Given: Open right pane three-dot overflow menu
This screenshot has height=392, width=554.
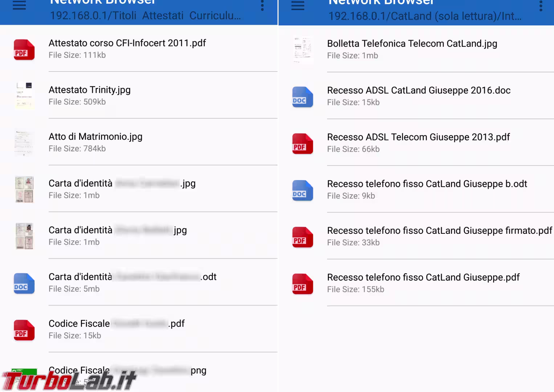Looking at the screenshot, I should pyautogui.click(x=541, y=5).
